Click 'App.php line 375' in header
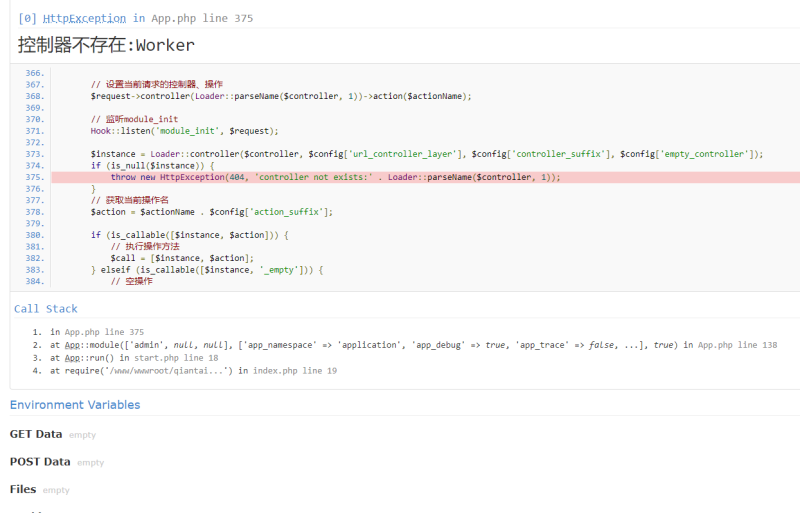The width and height of the screenshot is (800, 513). (x=202, y=18)
